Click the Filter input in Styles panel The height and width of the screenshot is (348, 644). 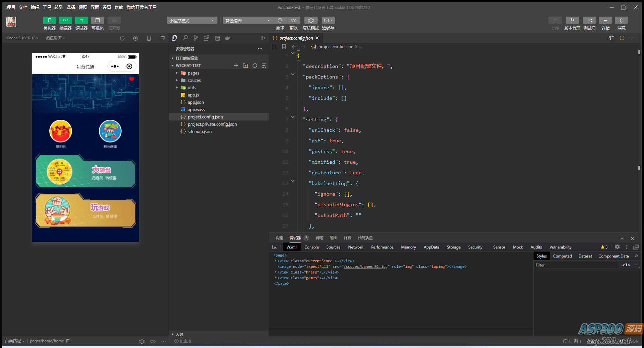click(575, 265)
